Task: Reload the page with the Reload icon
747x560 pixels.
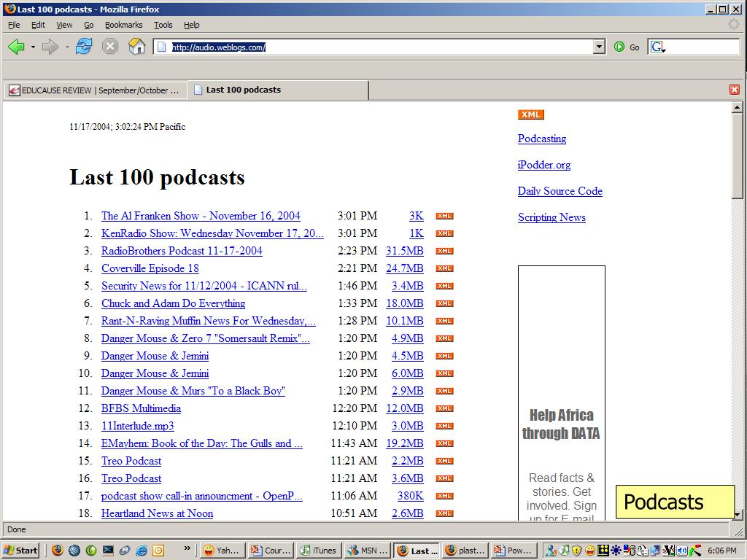Action: coord(84,47)
